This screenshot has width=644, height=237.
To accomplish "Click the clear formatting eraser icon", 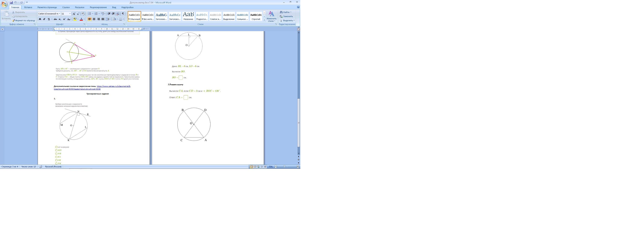I will tap(83, 14).
